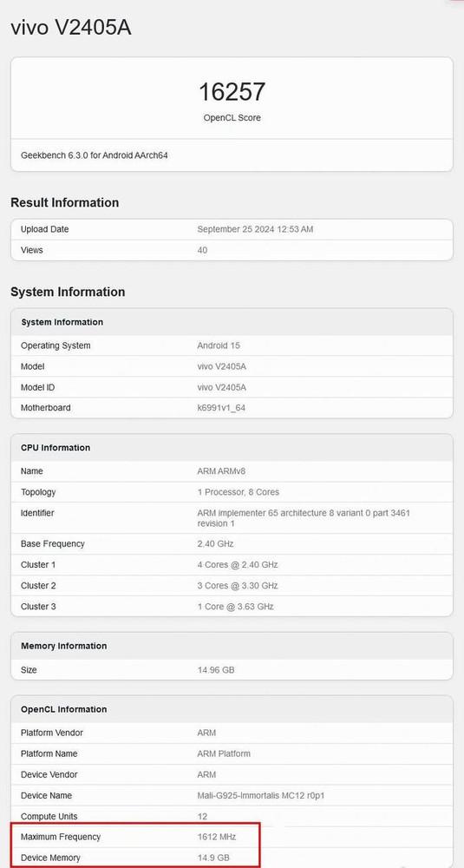Click the System Information section heading
Viewport: 464px width, 868px height.
pyautogui.click(x=68, y=292)
